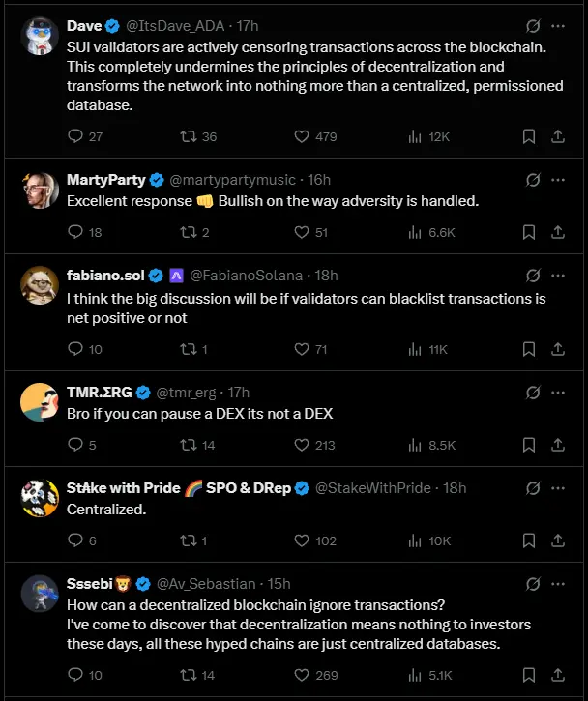Open the 18h timestamp on fabiano.sol's tweet
Screen dimensions: 588x701
(x=327, y=276)
